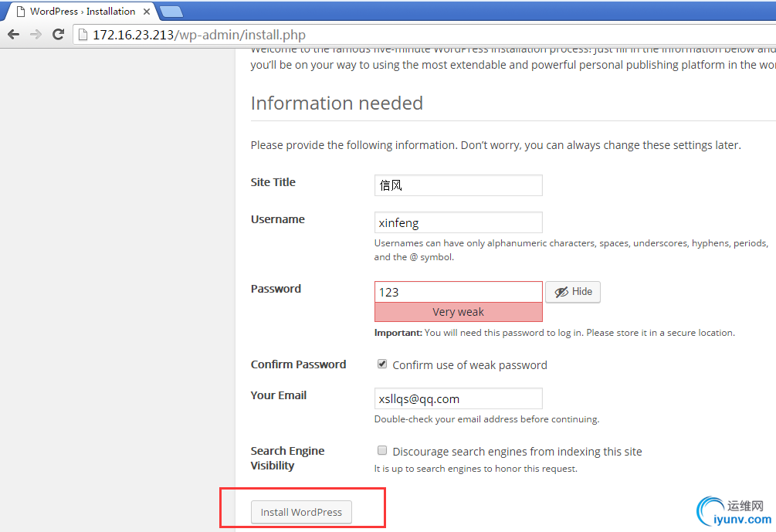Close the WordPress Installation tab
The image size is (776, 532).
tap(147, 12)
